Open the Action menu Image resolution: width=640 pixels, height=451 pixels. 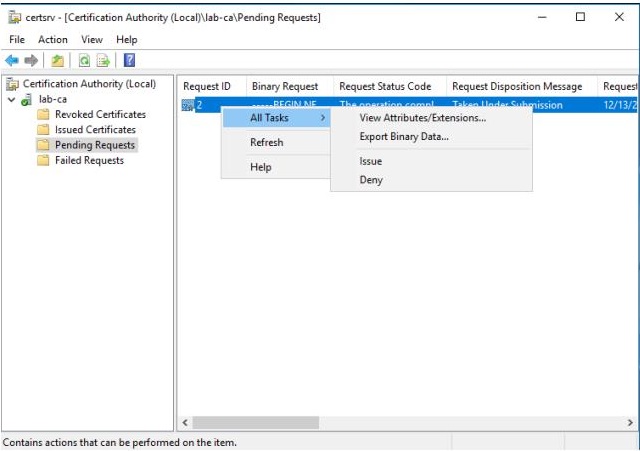tap(53, 40)
